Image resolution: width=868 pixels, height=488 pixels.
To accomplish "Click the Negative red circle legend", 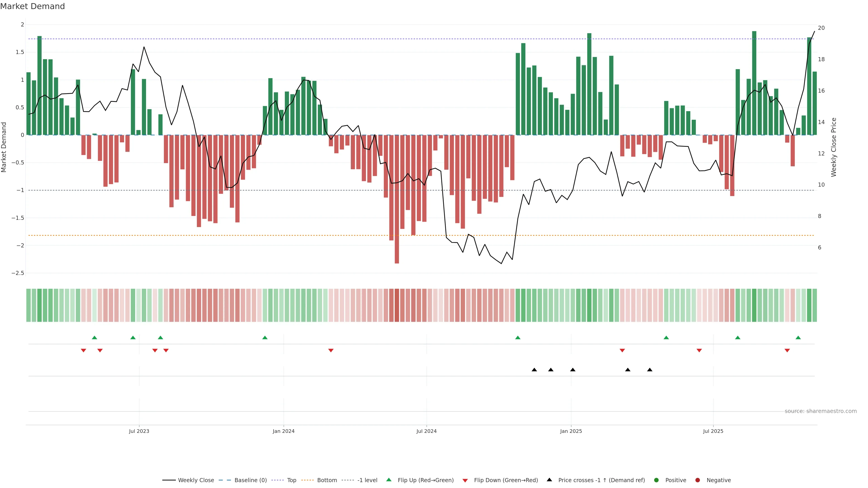I will 698,480.
